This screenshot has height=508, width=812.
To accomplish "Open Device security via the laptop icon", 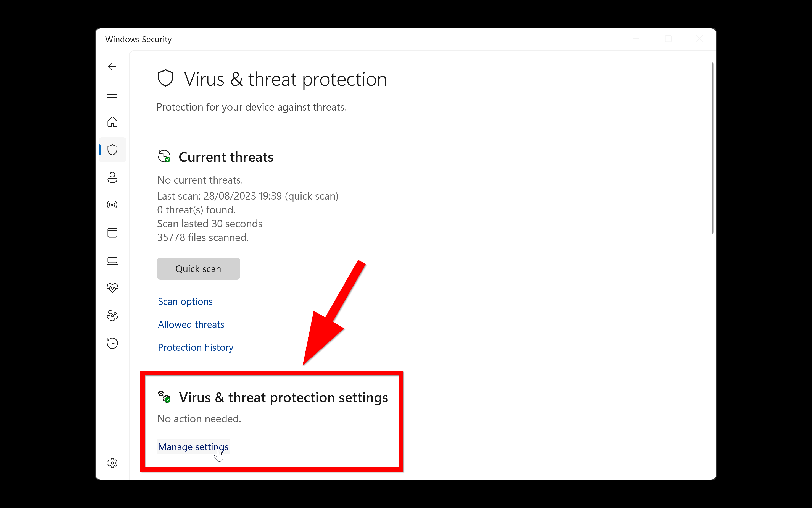I will [112, 260].
